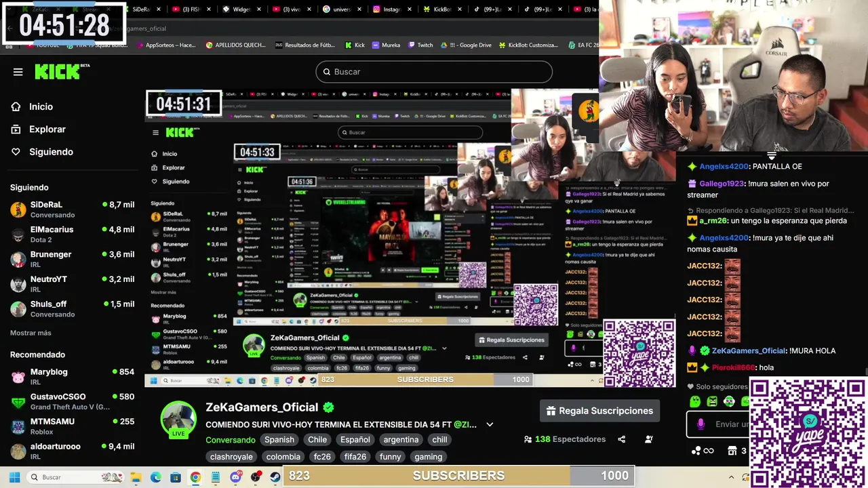Open AppSorteos bookmark
Screen dimensions: 868x488
pos(165,45)
